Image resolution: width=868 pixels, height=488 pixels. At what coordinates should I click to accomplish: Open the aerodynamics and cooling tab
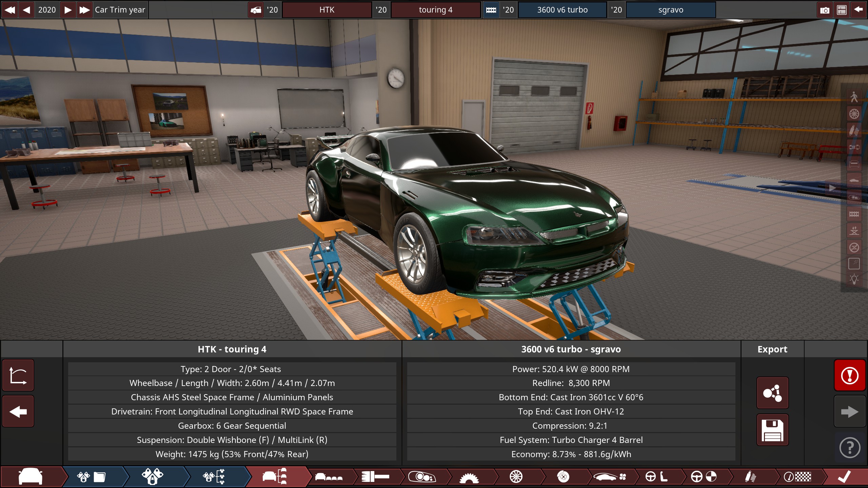pyautogui.click(x=610, y=477)
